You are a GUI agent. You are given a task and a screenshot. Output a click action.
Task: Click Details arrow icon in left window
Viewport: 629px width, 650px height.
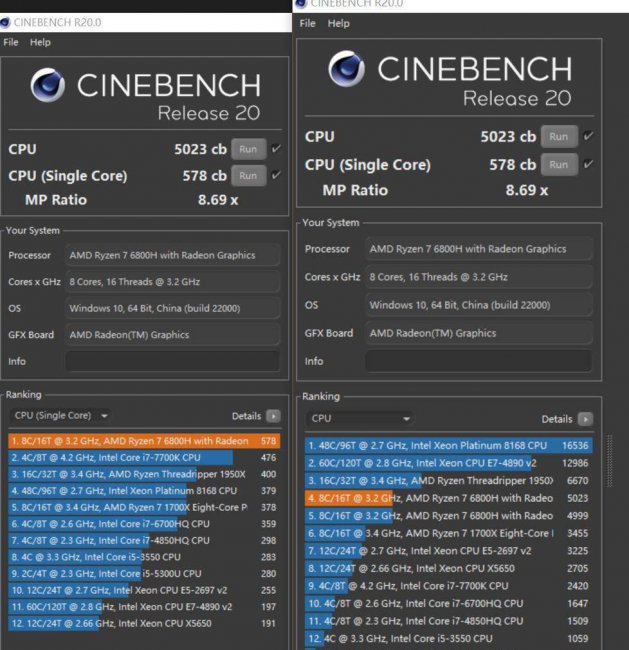click(273, 416)
